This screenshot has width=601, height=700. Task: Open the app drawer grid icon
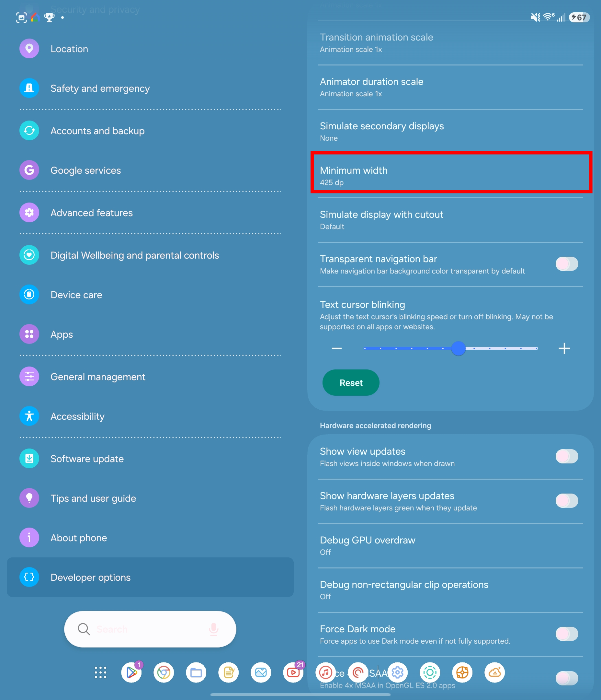click(100, 672)
